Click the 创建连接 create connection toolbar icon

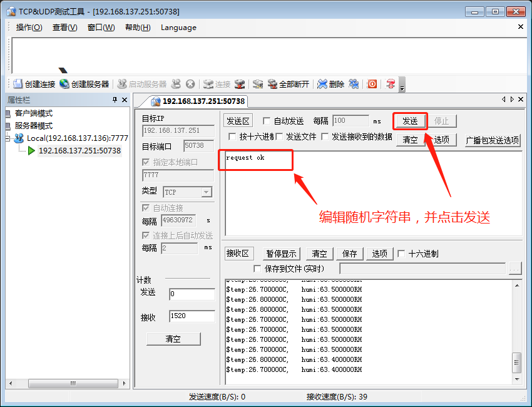[18, 83]
